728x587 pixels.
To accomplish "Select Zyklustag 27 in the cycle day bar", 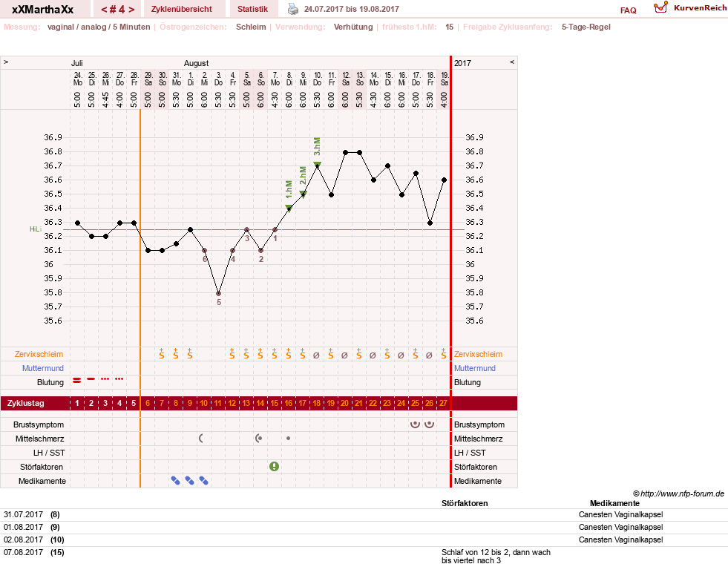I will click(443, 403).
